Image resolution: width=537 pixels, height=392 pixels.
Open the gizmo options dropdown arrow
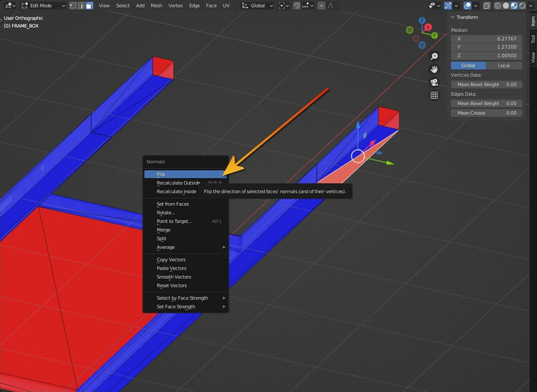coord(456,6)
